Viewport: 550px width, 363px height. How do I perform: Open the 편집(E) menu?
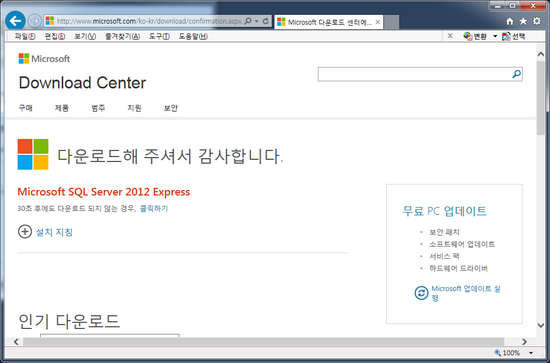pyautogui.click(x=55, y=36)
